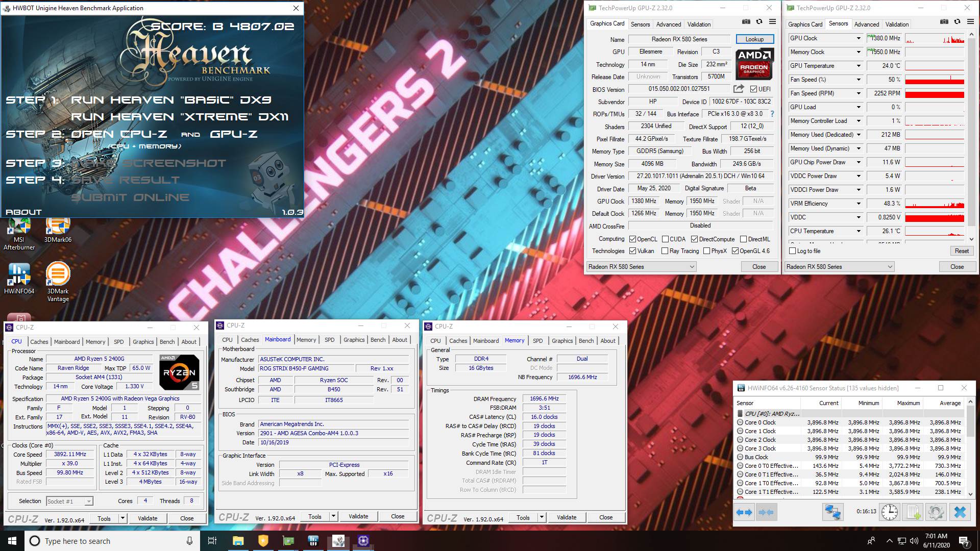
Task: Click Task View taskbar icon
Action: pos(212,541)
